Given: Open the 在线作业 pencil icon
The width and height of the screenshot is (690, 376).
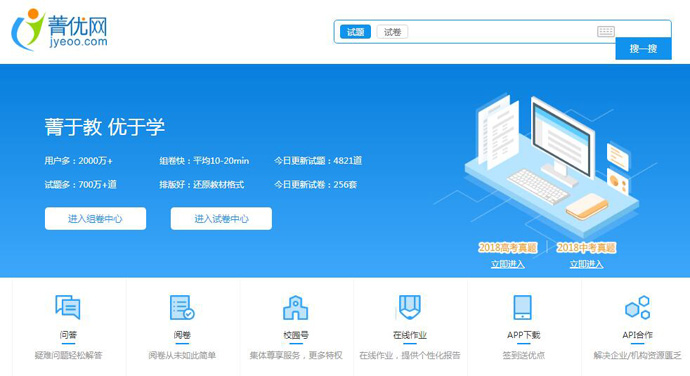Looking at the screenshot, I should [410, 307].
